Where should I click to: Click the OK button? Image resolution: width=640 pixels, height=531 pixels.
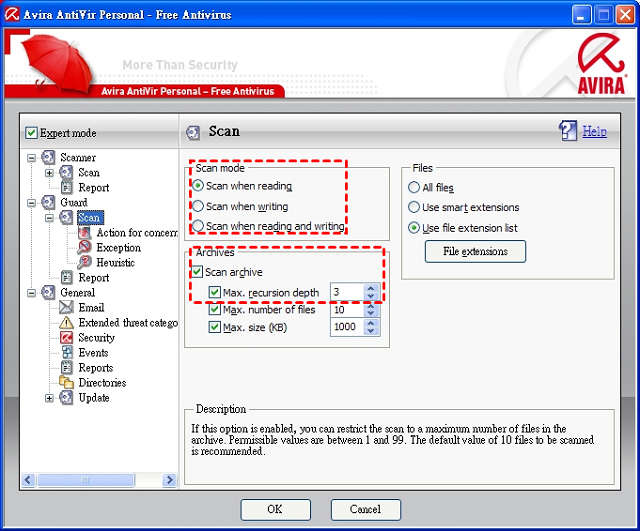tap(275, 509)
